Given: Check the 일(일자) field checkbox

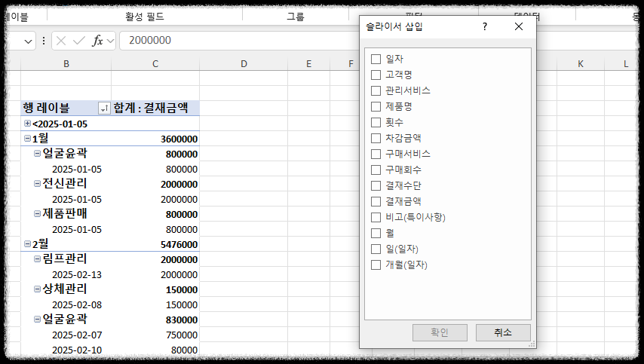Looking at the screenshot, I should (376, 249).
